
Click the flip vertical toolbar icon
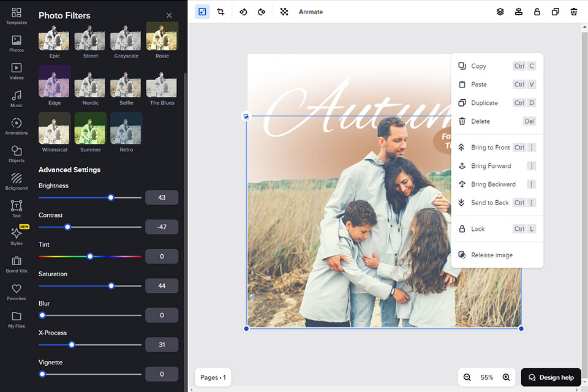click(x=262, y=12)
